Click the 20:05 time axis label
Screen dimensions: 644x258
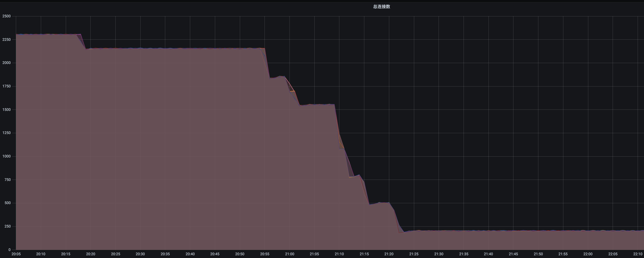click(x=16, y=254)
